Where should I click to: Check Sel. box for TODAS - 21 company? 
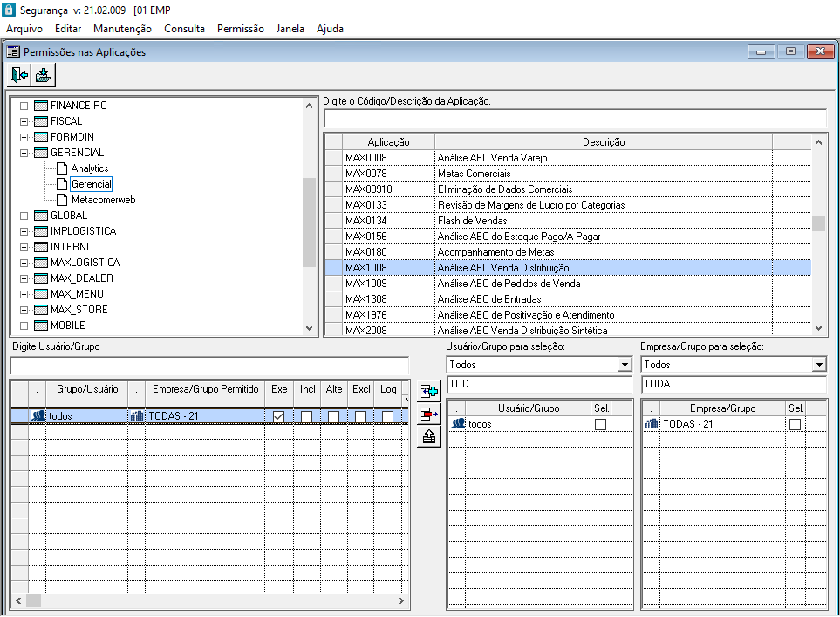pos(795,424)
